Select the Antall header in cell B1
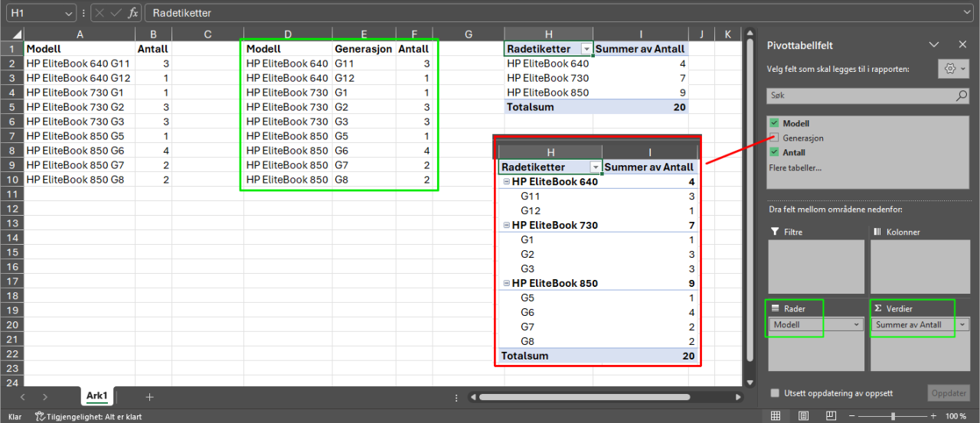Viewport: 980px width, 423px height. click(153, 49)
